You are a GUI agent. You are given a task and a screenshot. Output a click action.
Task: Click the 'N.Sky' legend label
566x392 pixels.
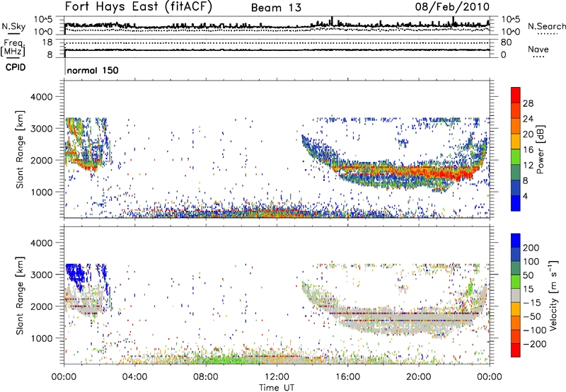click(13, 26)
